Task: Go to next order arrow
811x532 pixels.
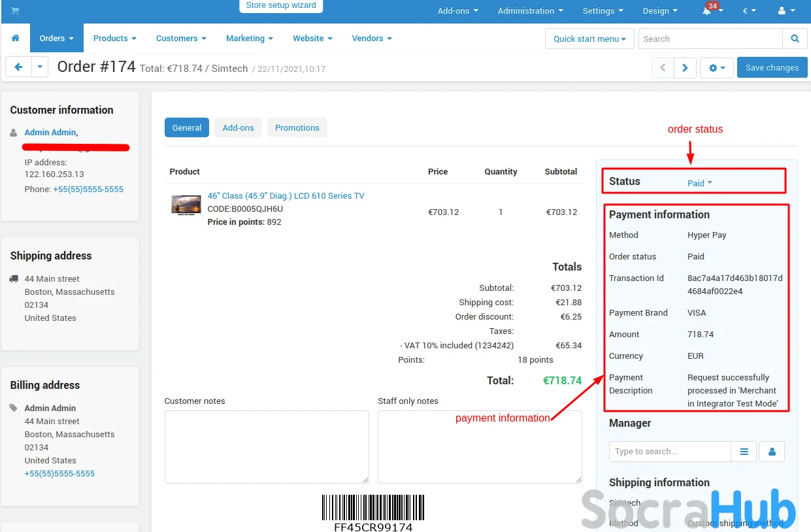Action: pos(685,68)
